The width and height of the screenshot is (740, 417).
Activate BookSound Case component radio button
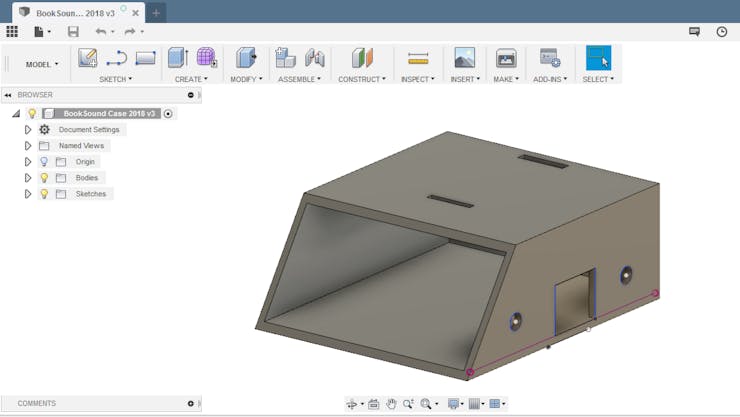click(168, 114)
